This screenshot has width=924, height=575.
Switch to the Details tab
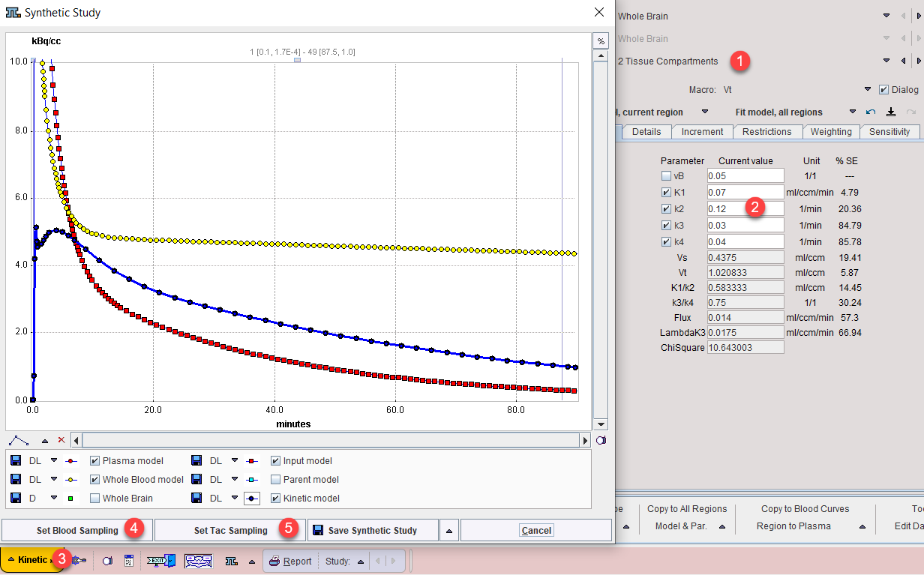[646, 132]
